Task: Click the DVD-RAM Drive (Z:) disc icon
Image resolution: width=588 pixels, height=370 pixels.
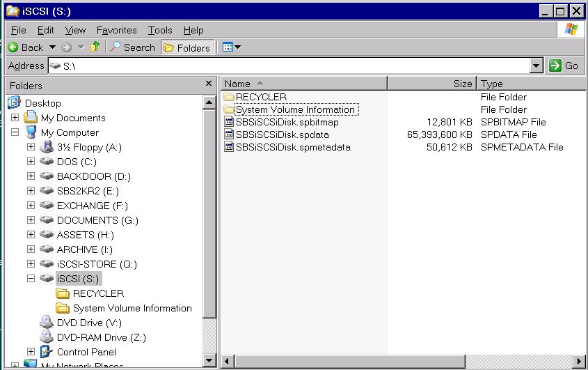Action: point(47,337)
